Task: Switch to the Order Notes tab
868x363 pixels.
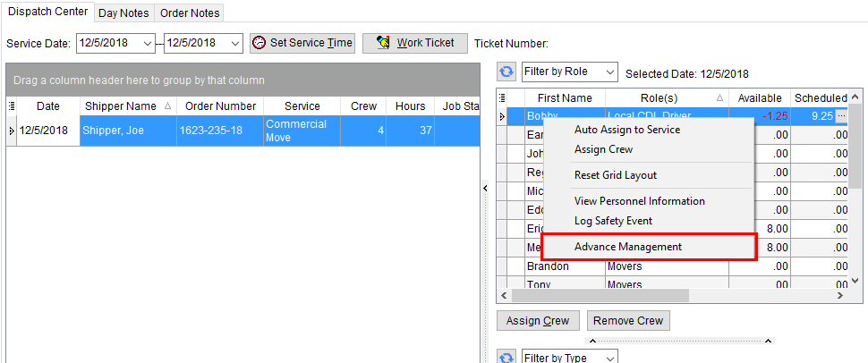Action: click(x=188, y=13)
